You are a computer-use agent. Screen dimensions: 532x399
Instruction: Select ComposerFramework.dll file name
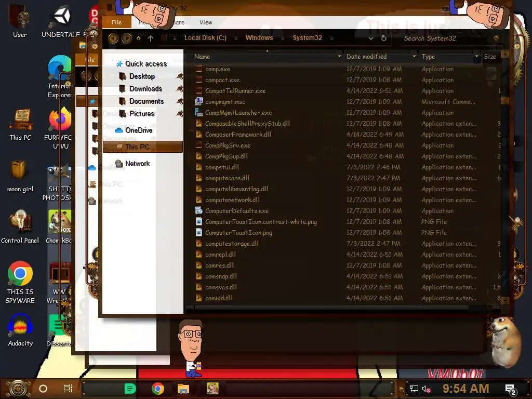(x=238, y=135)
